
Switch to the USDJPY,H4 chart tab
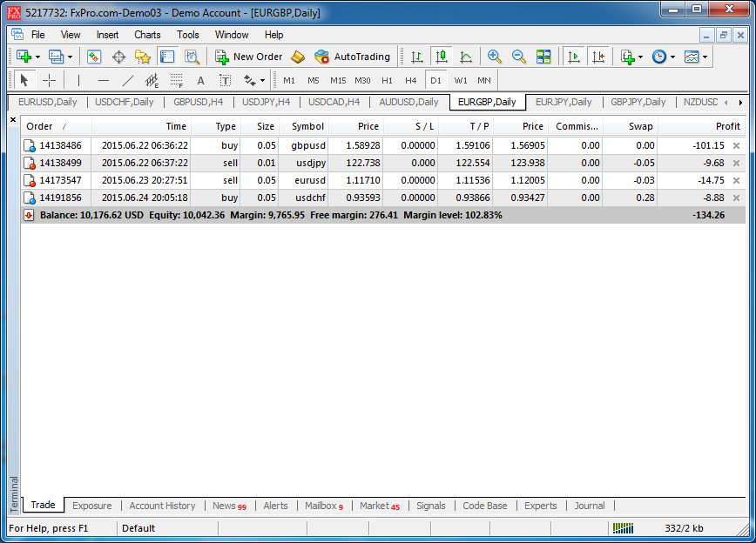(x=267, y=102)
